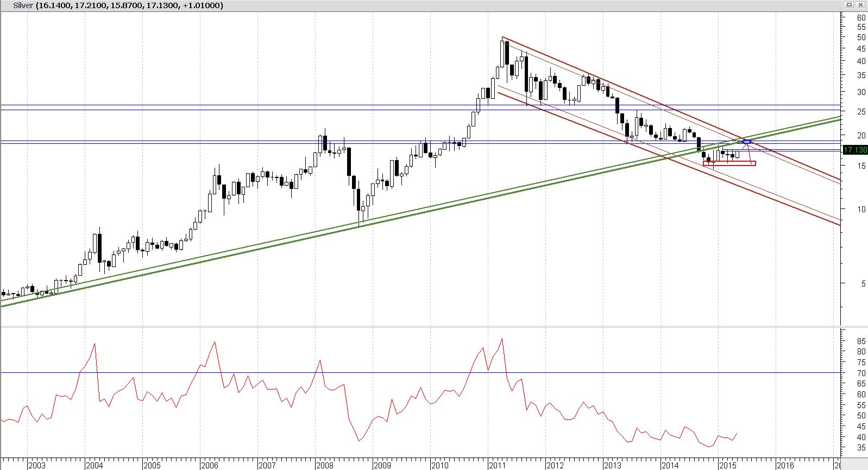Select the small blue ellipse at trendline crossing

coord(747,142)
